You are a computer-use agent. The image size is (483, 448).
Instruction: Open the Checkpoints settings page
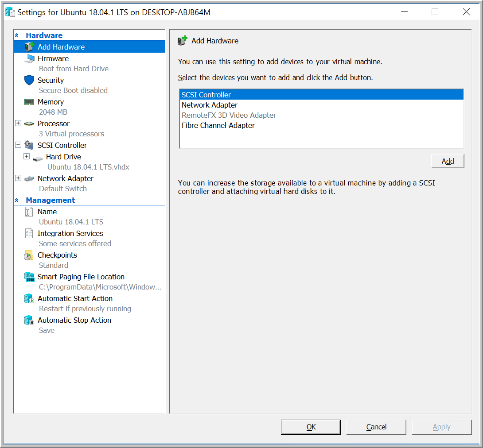[x=57, y=255]
